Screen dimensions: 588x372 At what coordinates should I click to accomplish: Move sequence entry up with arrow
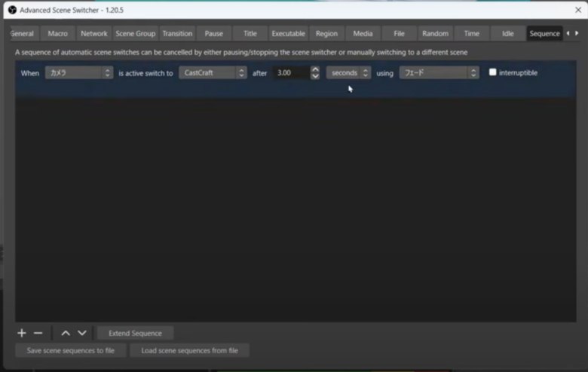point(66,333)
